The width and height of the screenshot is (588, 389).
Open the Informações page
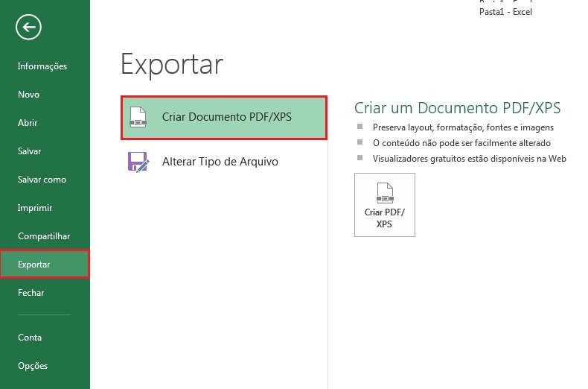(x=42, y=66)
